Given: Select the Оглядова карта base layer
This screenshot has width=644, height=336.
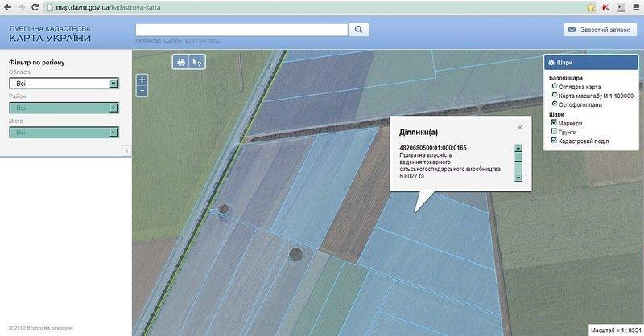Looking at the screenshot, I should coord(555,86).
